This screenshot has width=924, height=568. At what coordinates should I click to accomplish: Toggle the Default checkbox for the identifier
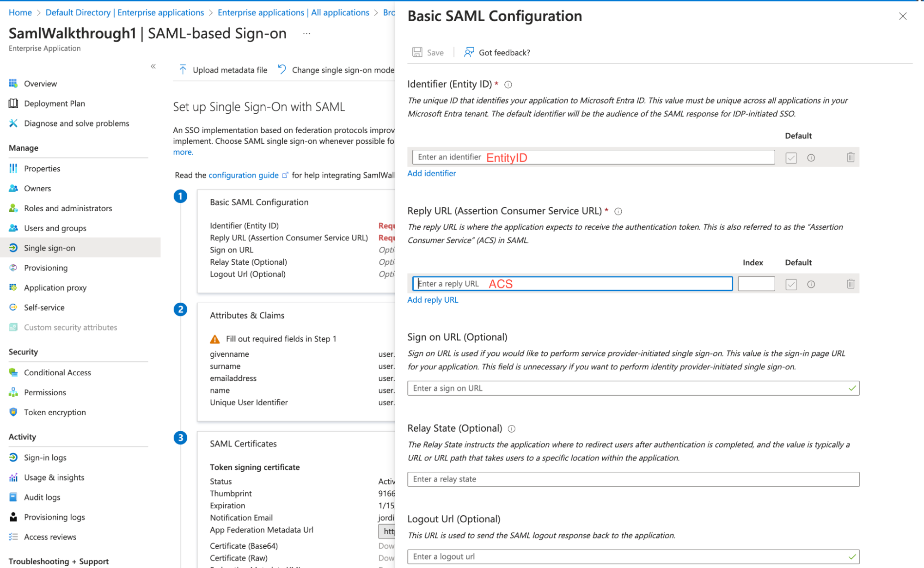click(791, 158)
